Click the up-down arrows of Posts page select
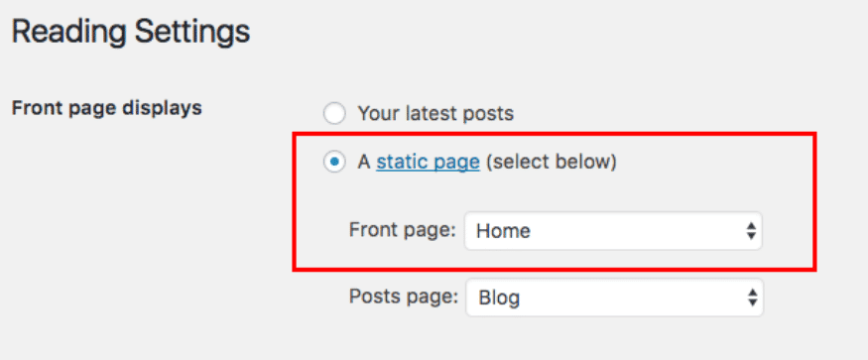This screenshot has height=360, width=868. (x=752, y=298)
